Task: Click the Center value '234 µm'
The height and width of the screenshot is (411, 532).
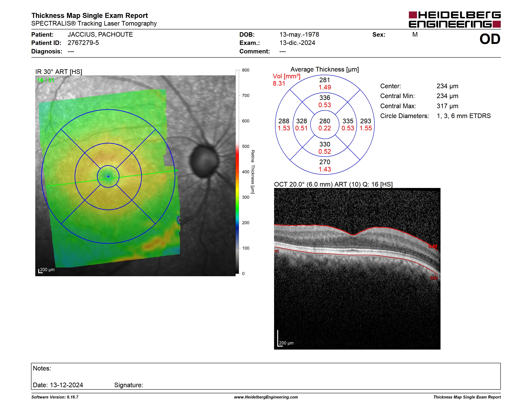Action: click(x=447, y=86)
